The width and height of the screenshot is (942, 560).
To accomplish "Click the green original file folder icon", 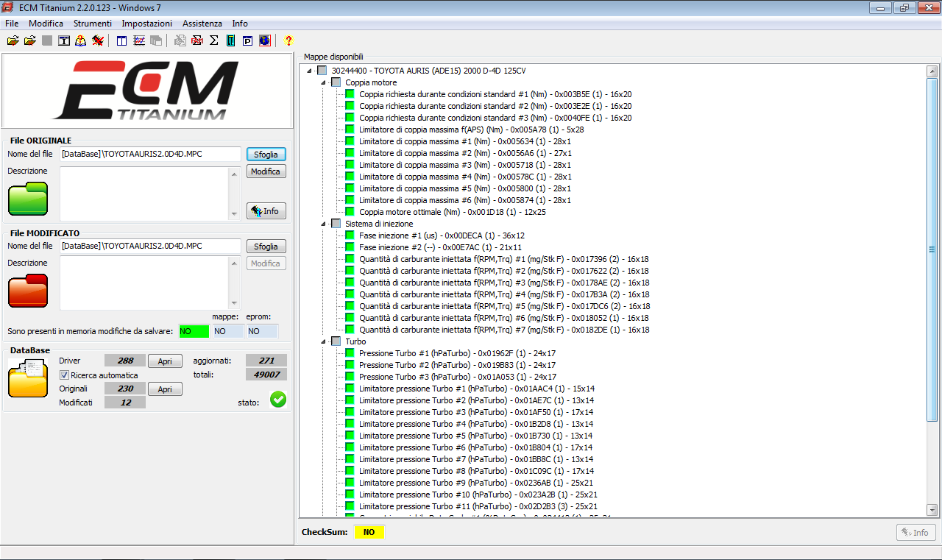I will [28, 199].
